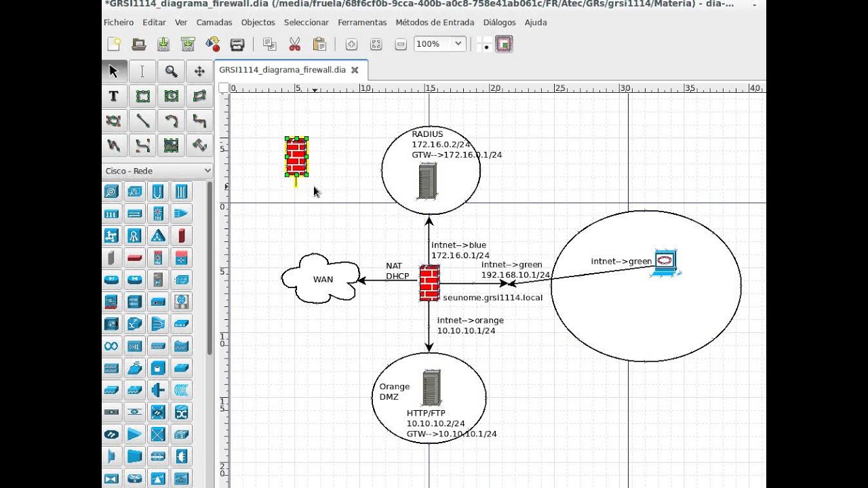This screenshot has width=868, height=488.
Task: Select the Bezier line tool
Action: click(x=142, y=145)
